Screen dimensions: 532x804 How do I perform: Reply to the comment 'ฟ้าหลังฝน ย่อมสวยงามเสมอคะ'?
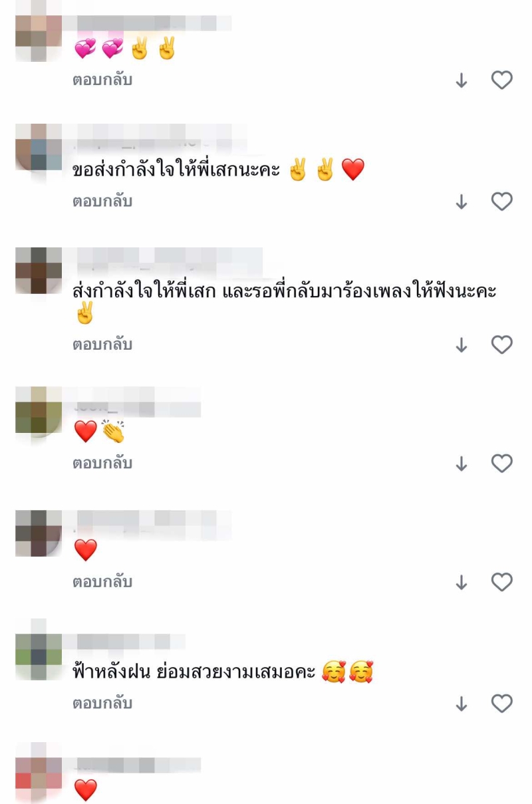[102, 703]
